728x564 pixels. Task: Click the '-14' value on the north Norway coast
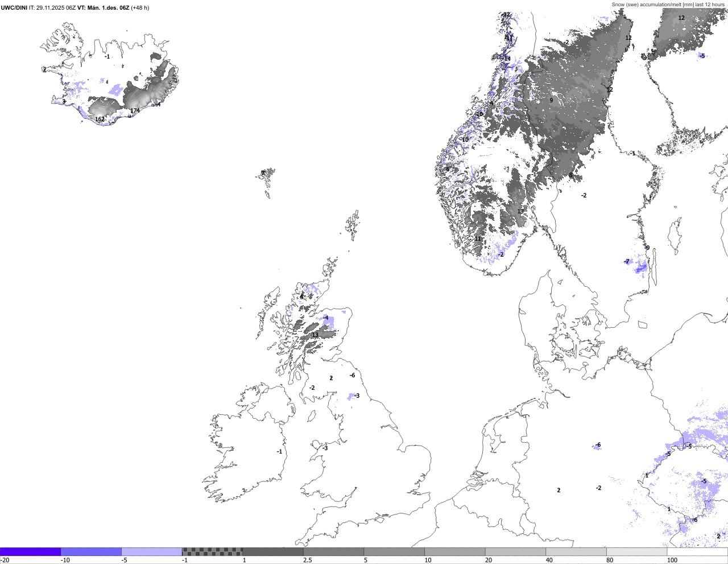click(506, 59)
